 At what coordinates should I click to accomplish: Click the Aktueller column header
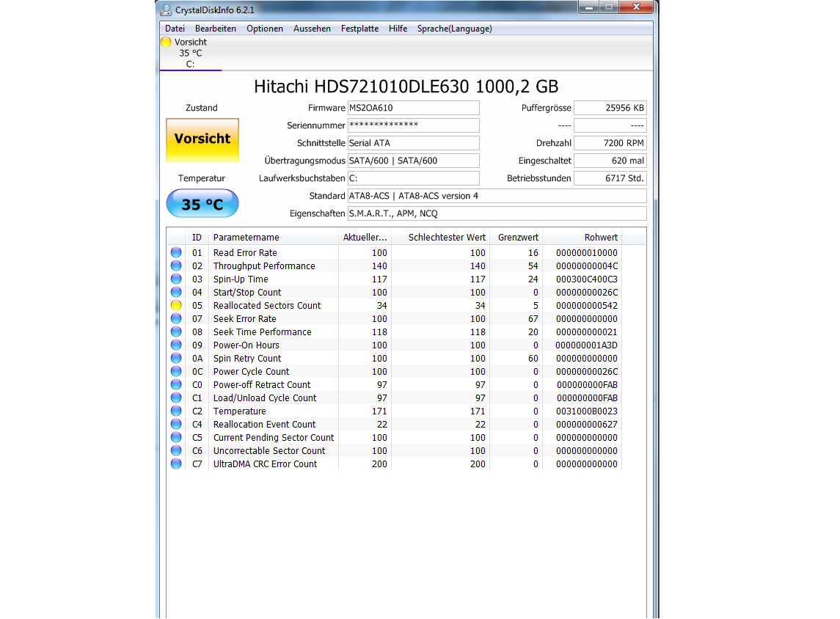point(365,237)
